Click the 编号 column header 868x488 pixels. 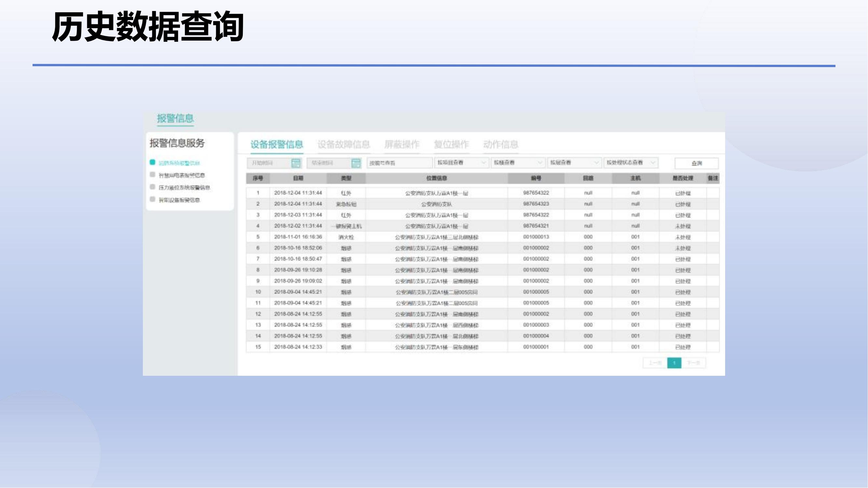(536, 178)
